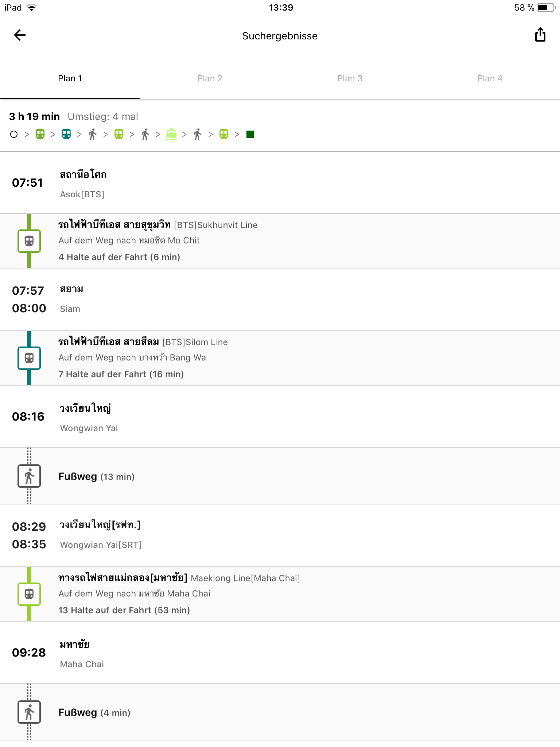Click the 4 min walking icon

pyautogui.click(x=29, y=712)
